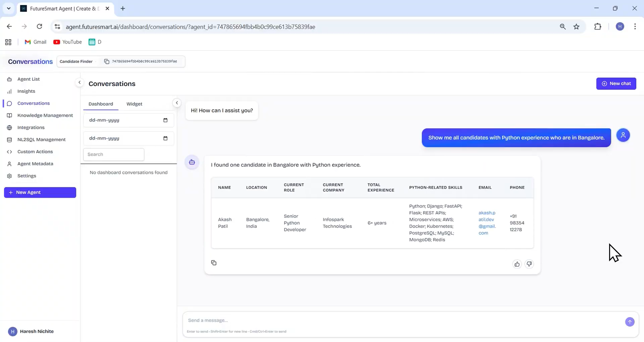Open Integrations section
The width and height of the screenshot is (644, 342).
(31, 127)
